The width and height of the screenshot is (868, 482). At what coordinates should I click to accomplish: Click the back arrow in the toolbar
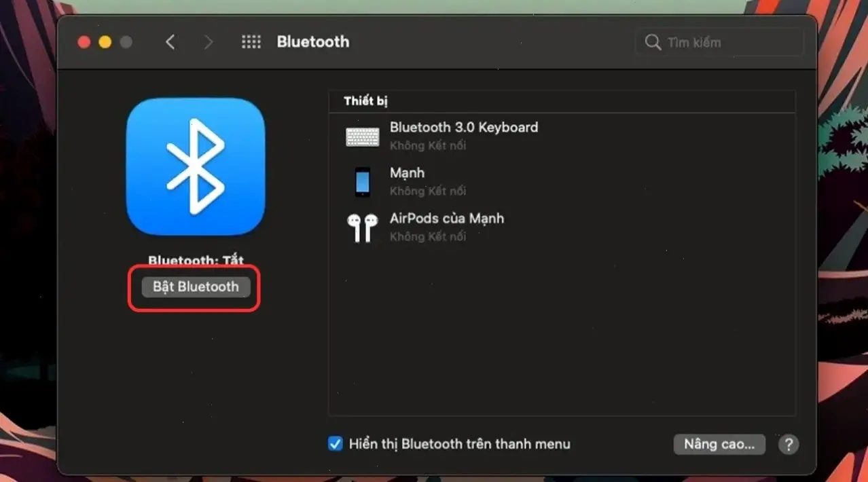tap(170, 41)
